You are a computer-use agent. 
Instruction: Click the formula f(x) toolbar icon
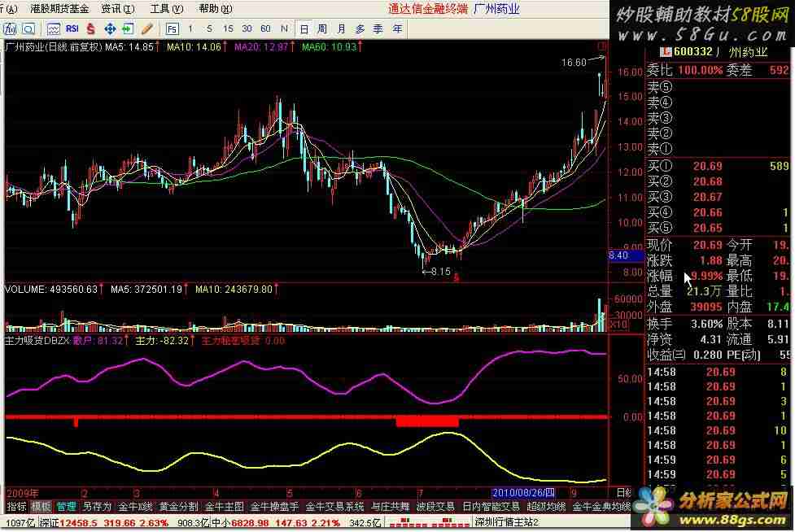click(x=10, y=29)
